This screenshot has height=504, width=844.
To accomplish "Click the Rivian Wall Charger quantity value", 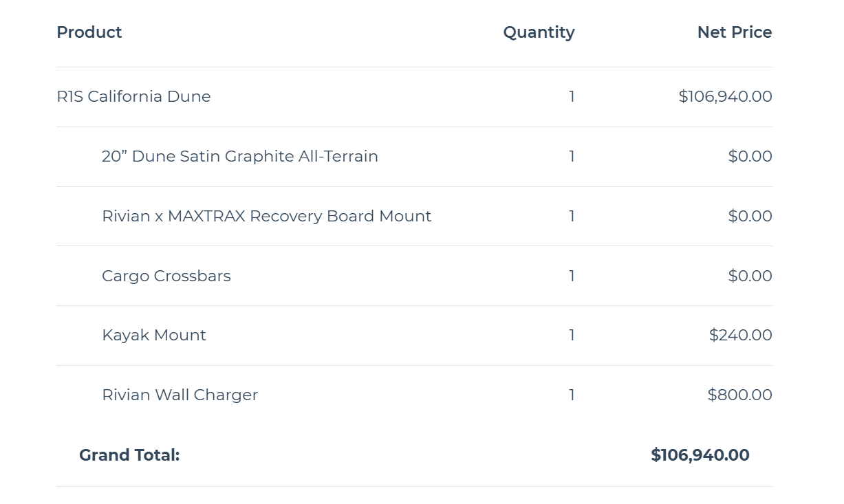I will tap(572, 395).
